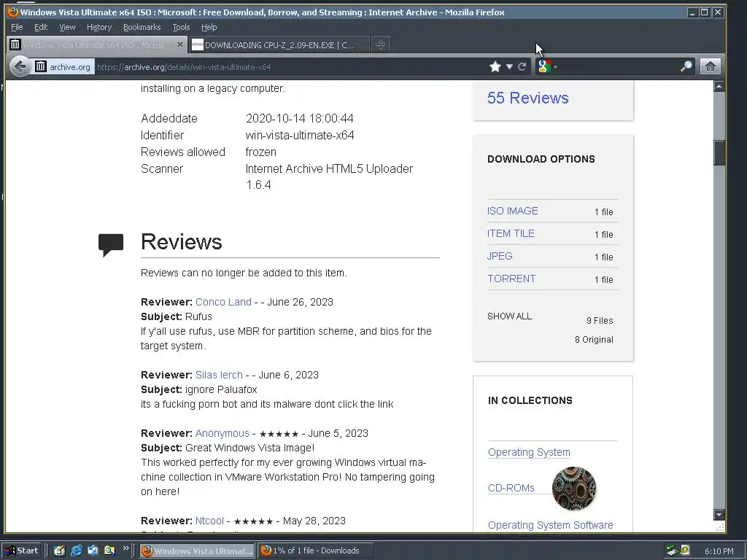The image size is (747, 560).
Task: Click the Reviews speech bubble icon
Action: tap(111, 245)
